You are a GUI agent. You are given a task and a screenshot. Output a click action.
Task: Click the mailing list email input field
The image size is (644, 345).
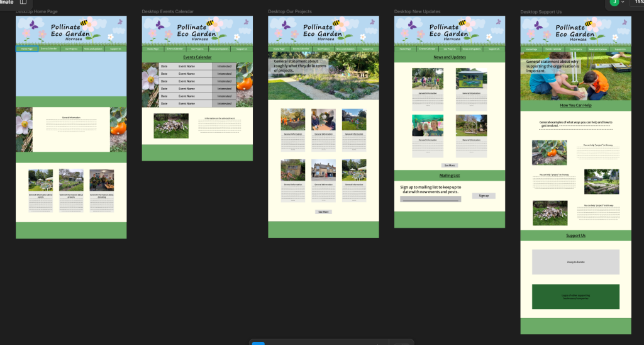[431, 199]
